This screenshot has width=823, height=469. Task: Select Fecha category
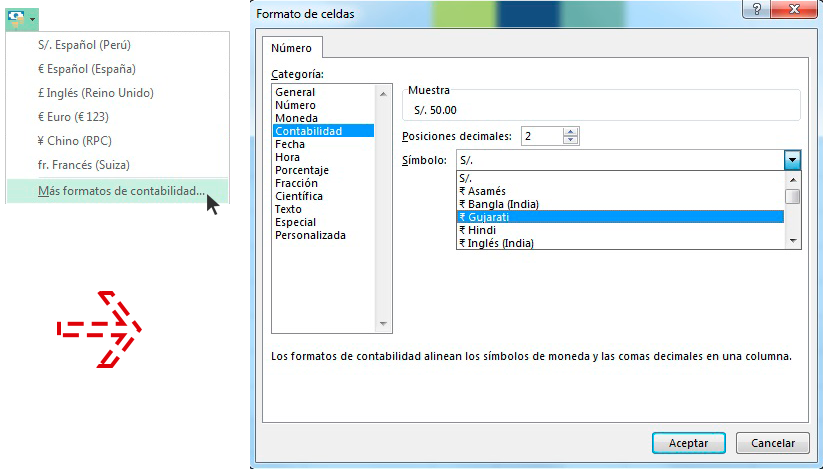[x=290, y=144]
